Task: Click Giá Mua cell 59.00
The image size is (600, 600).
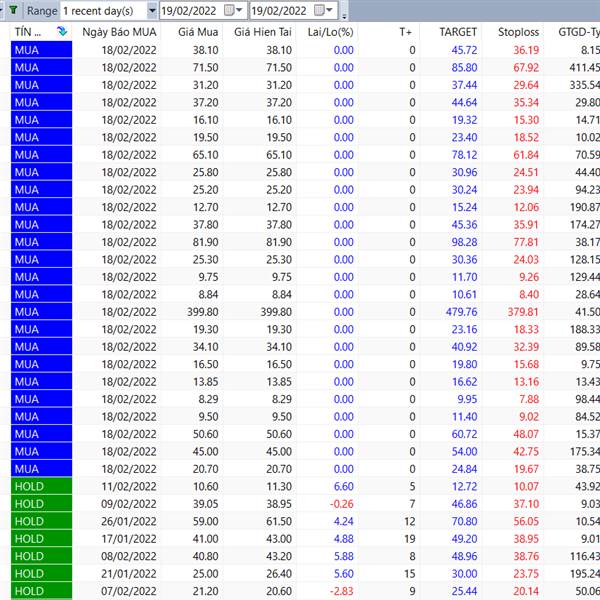Action: click(x=205, y=521)
